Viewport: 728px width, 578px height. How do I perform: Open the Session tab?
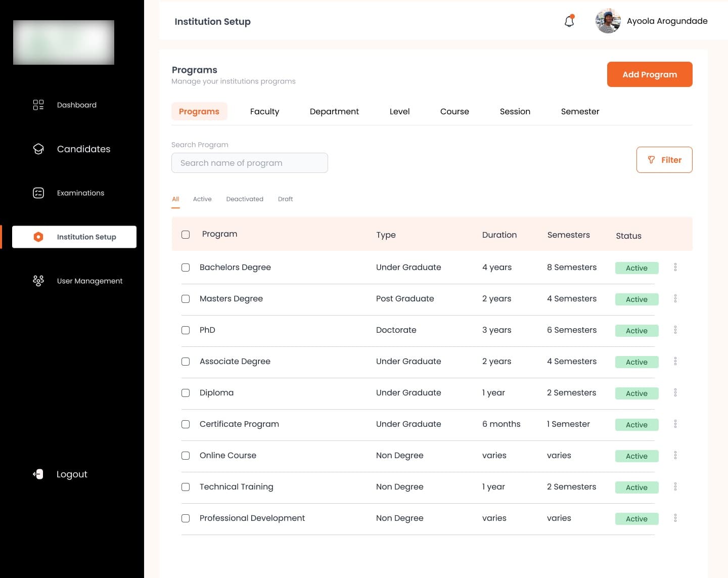(515, 111)
